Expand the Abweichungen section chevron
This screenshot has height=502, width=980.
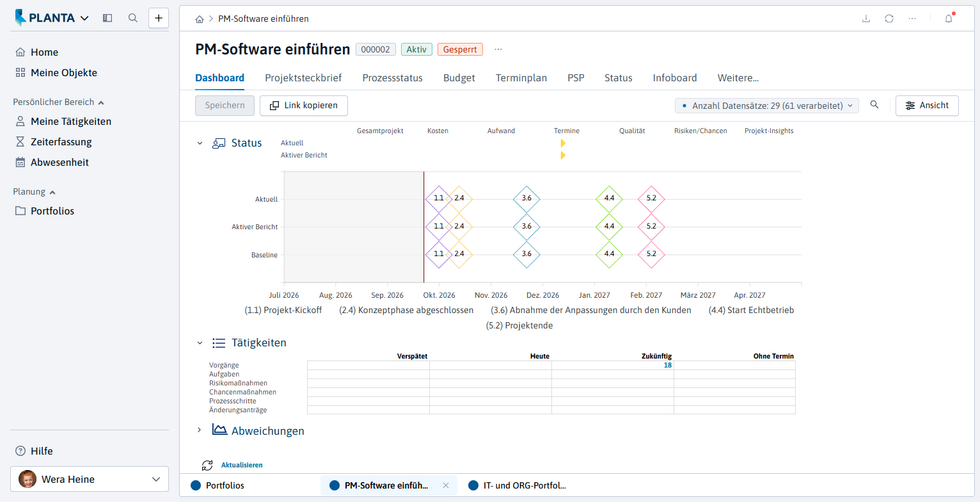(x=200, y=430)
